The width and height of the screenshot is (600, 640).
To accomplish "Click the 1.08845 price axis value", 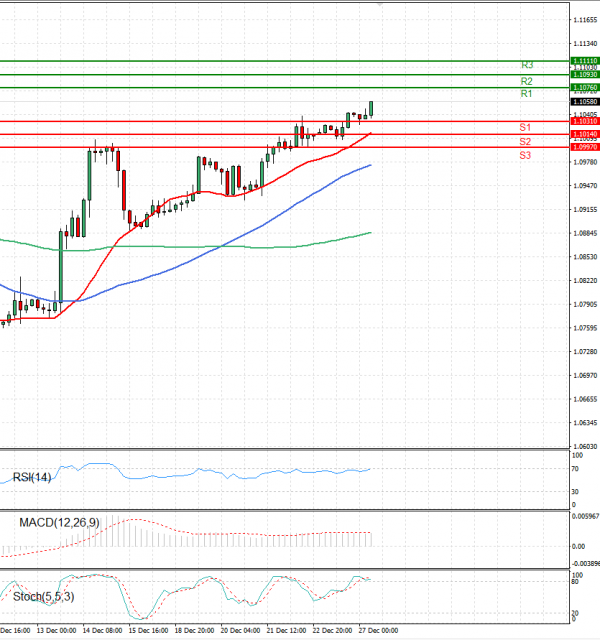I will (585, 233).
